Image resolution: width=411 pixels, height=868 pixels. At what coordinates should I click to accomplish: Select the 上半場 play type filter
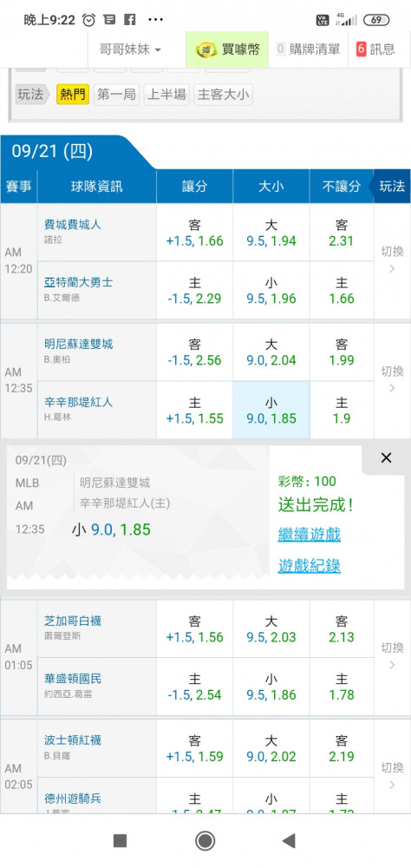coord(166,95)
